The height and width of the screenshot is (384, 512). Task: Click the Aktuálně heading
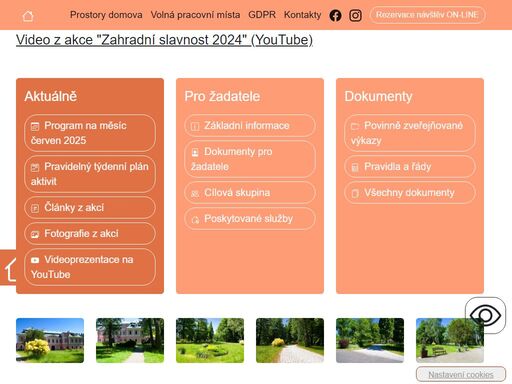click(x=51, y=96)
